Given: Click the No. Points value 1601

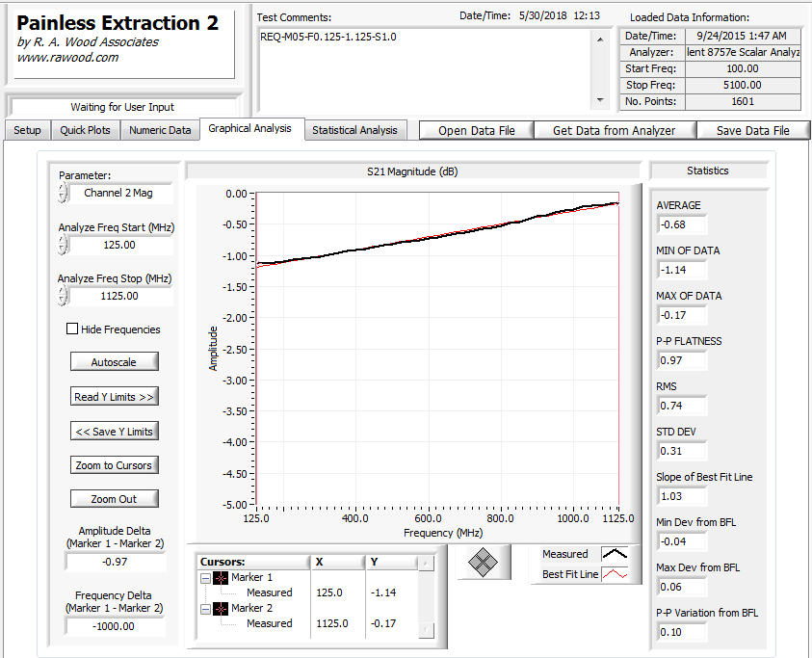Looking at the screenshot, I should 743,101.
